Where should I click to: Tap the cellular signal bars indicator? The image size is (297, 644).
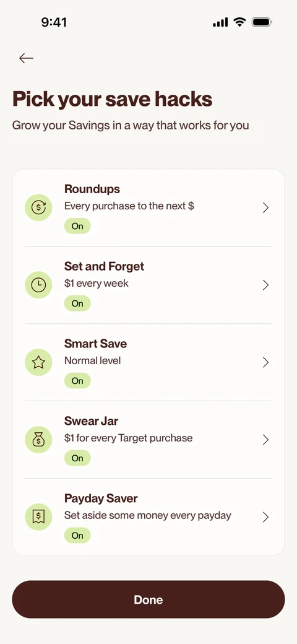click(x=220, y=22)
